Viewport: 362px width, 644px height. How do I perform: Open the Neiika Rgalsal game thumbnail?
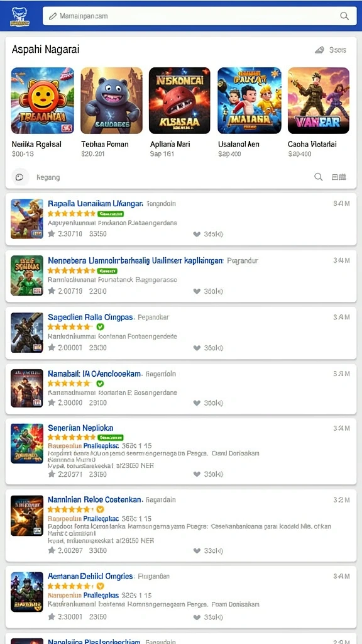click(x=43, y=101)
